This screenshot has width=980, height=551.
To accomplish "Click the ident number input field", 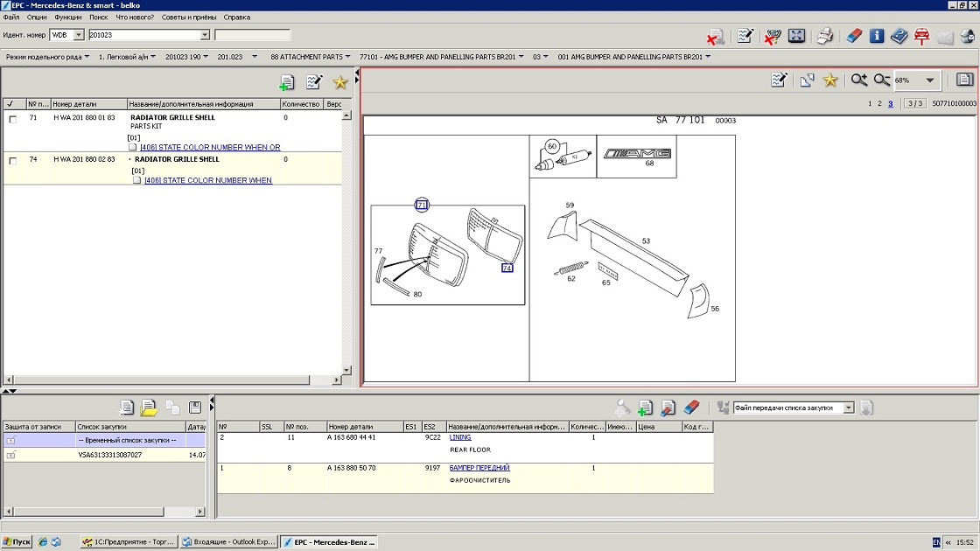I will [x=144, y=35].
